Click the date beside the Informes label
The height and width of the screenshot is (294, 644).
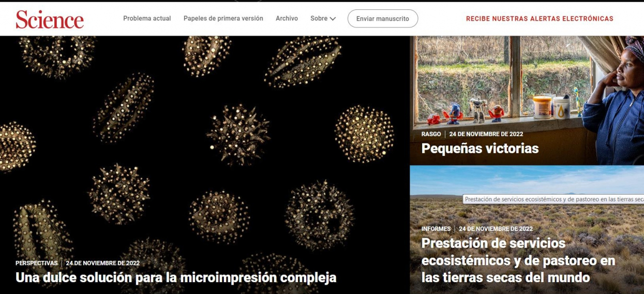(x=496, y=229)
